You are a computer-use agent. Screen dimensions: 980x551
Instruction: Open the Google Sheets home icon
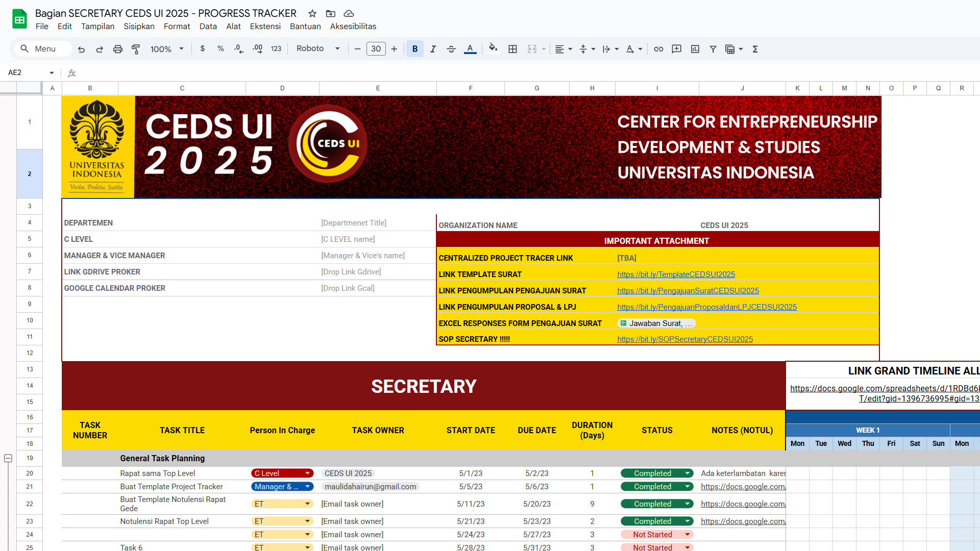click(19, 19)
